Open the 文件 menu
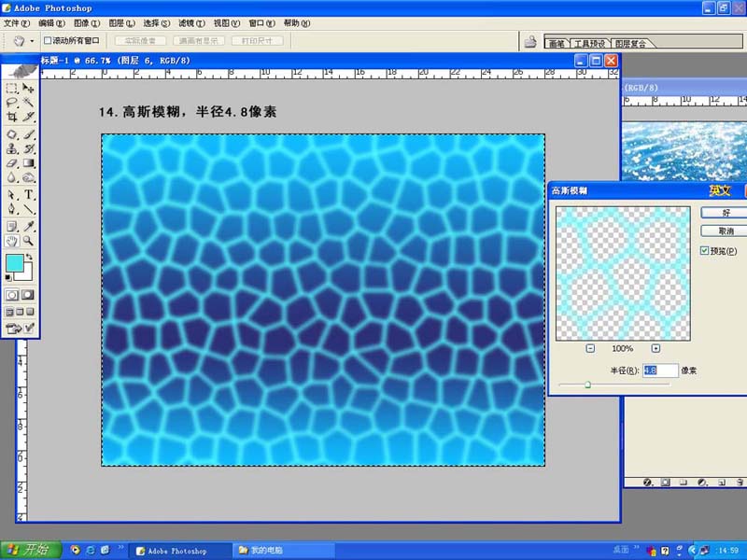Screen dimensions: 747x560 (17, 22)
